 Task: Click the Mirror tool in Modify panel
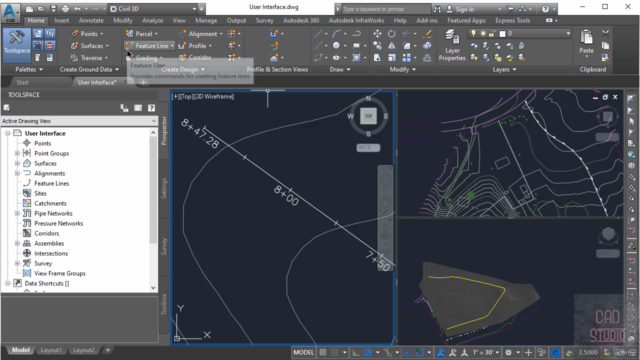[x=391, y=45]
